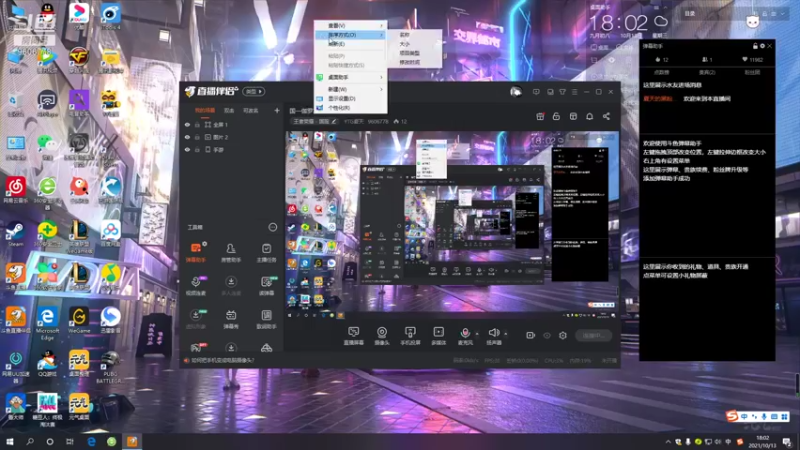The image size is (800, 450).
Task: Open the feedback message icon in title bar
Action: [536, 92]
